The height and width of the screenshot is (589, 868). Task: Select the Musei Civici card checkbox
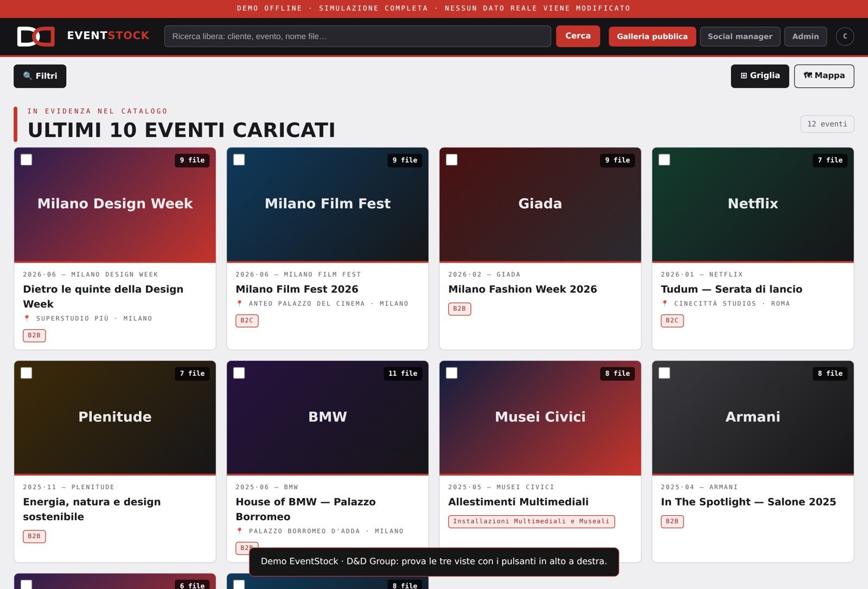[451, 373]
